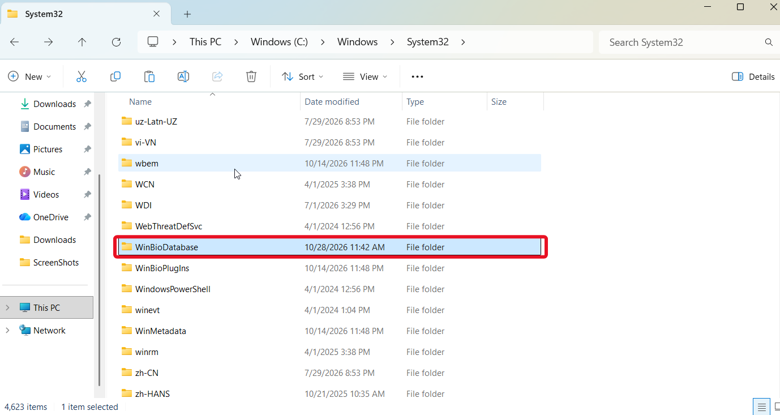Open the Sort dropdown menu
Viewport: 780px width, 415px height.
tap(302, 77)
